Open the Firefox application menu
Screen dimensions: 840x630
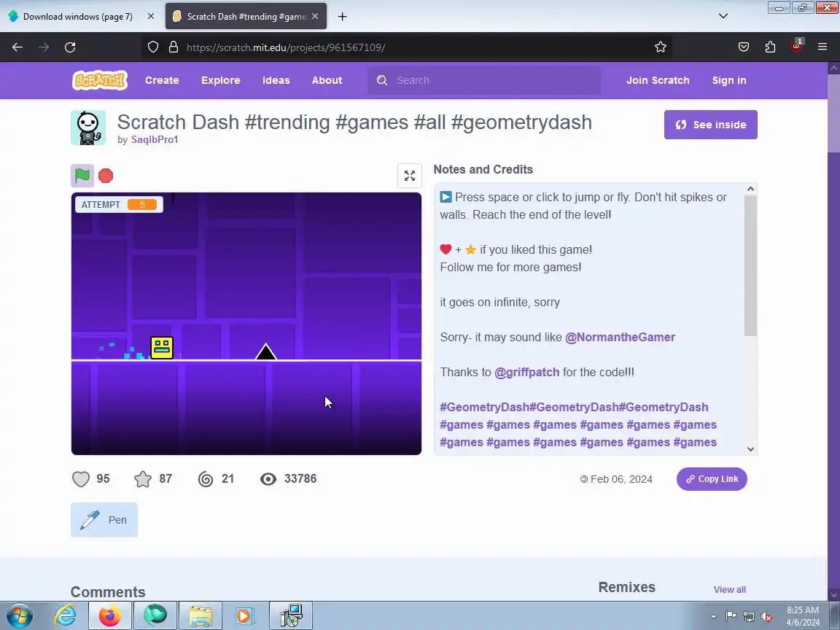[x=822, y=47]
